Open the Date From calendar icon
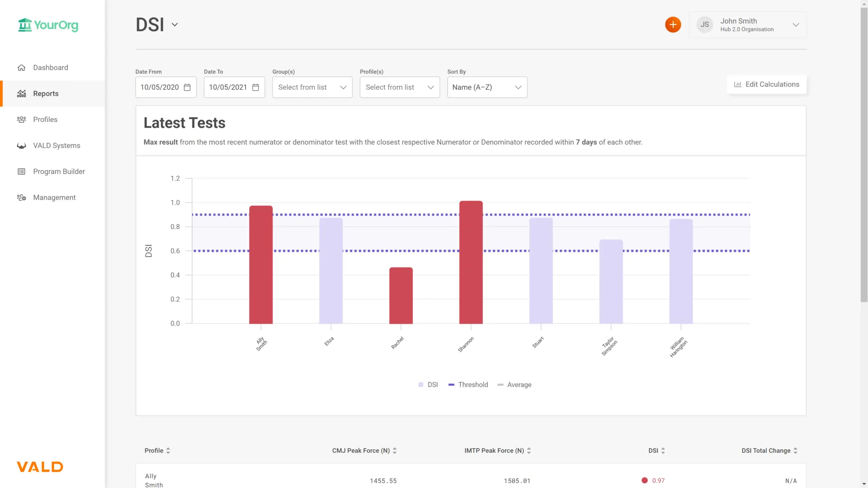Viewport: 868px width, 488px height. point(187,87)
